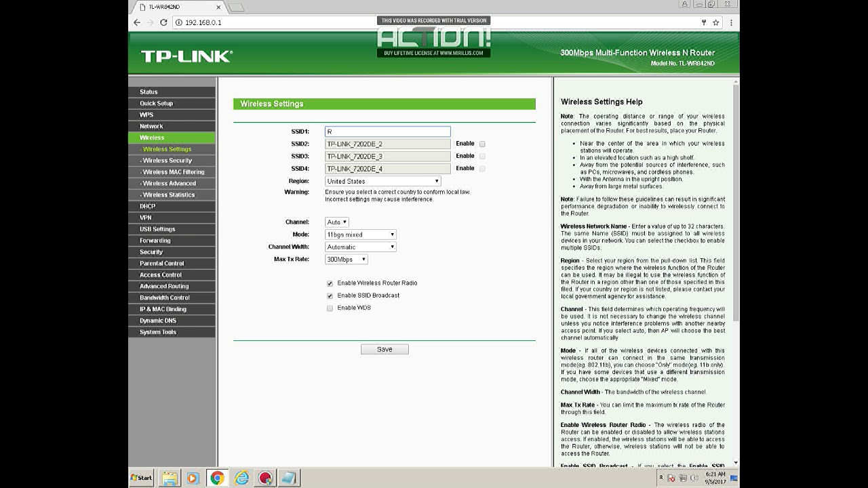The height and width of the screenshot is (488, 868).
Task: Click the volume icon in system tray
Action: tap(693, 478)
